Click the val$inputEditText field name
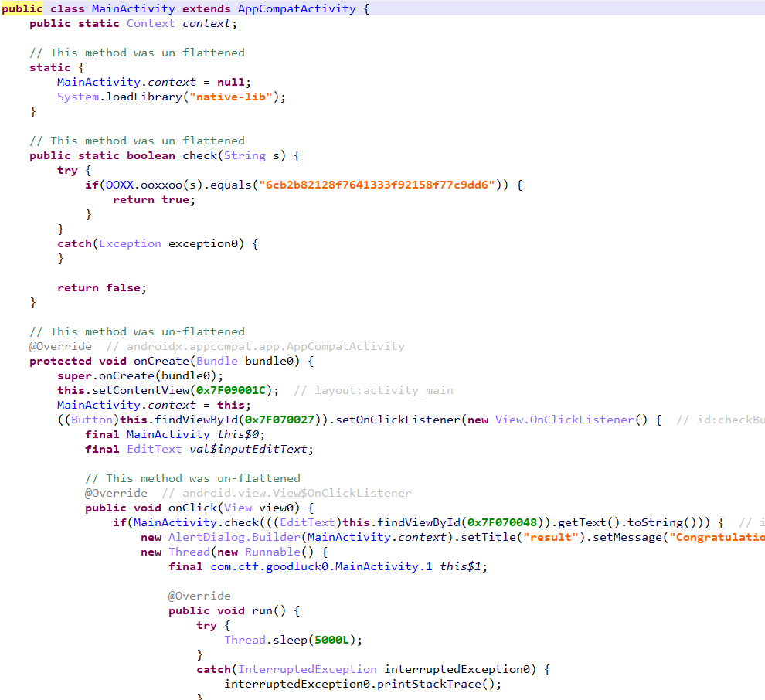Screen dimensions: 765x700 [248, 449]
